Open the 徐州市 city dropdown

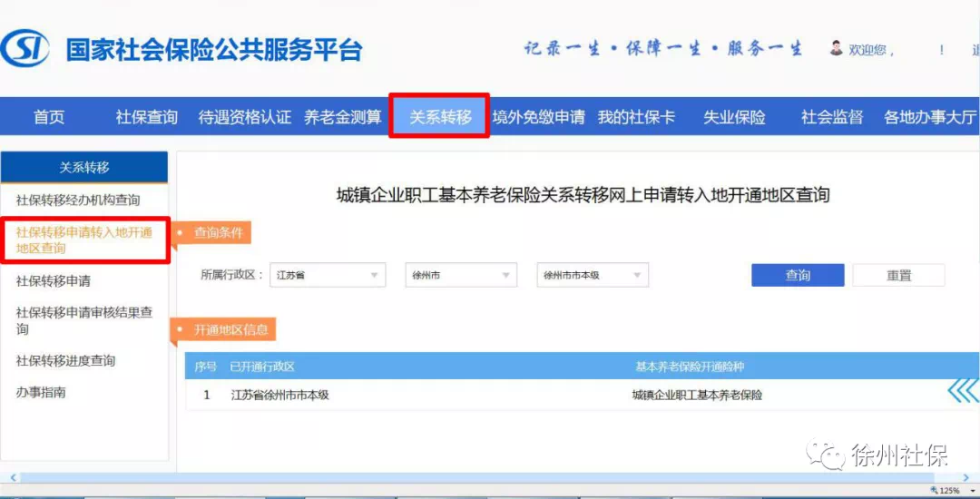point(460,275)
